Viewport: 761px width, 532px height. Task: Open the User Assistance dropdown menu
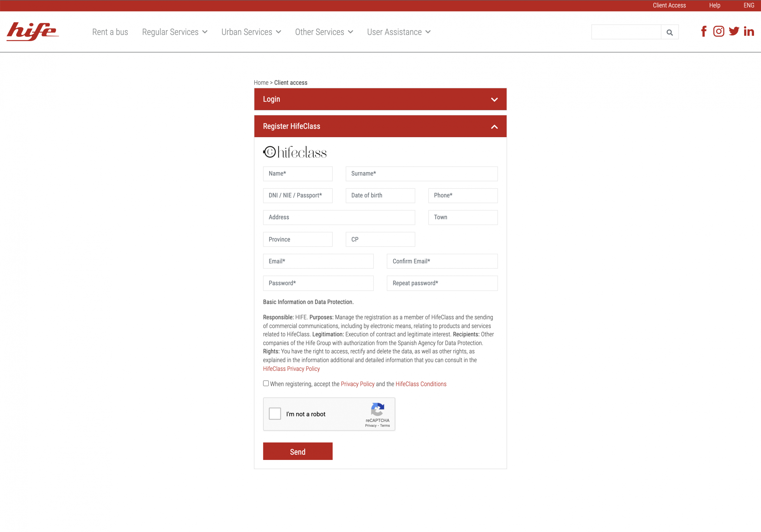coord(399,32)
